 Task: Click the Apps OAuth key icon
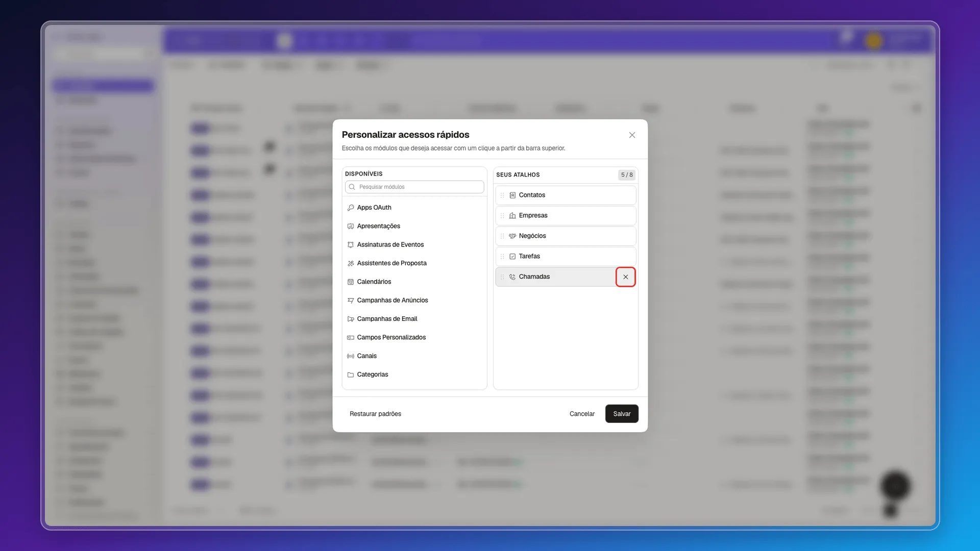tap(351, 208)
